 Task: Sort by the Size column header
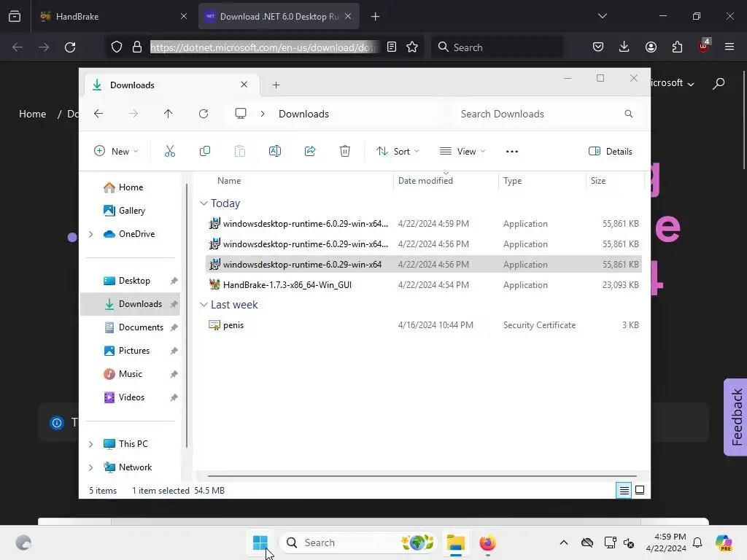[598, 181]
